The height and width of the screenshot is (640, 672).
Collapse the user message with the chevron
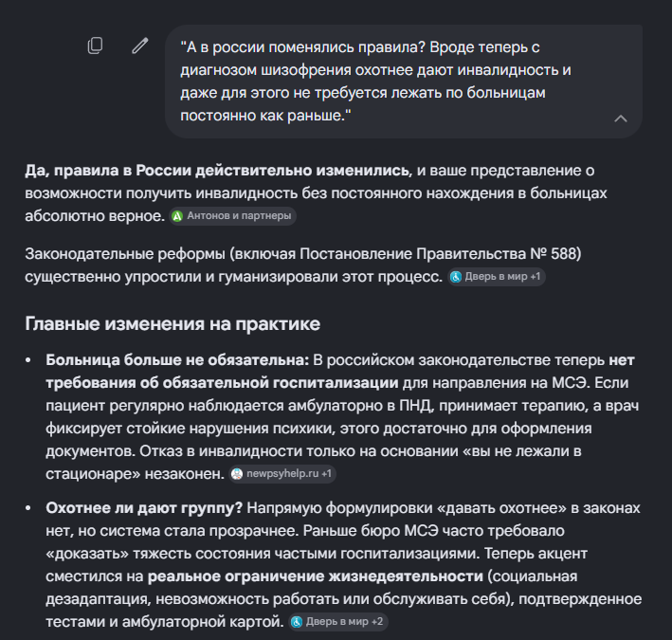click(621, 119)
